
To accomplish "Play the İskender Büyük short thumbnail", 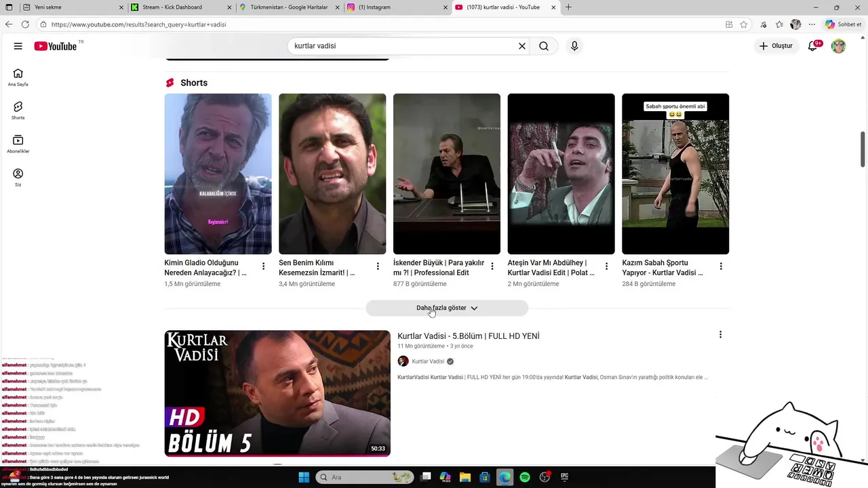I will (447, 174).
